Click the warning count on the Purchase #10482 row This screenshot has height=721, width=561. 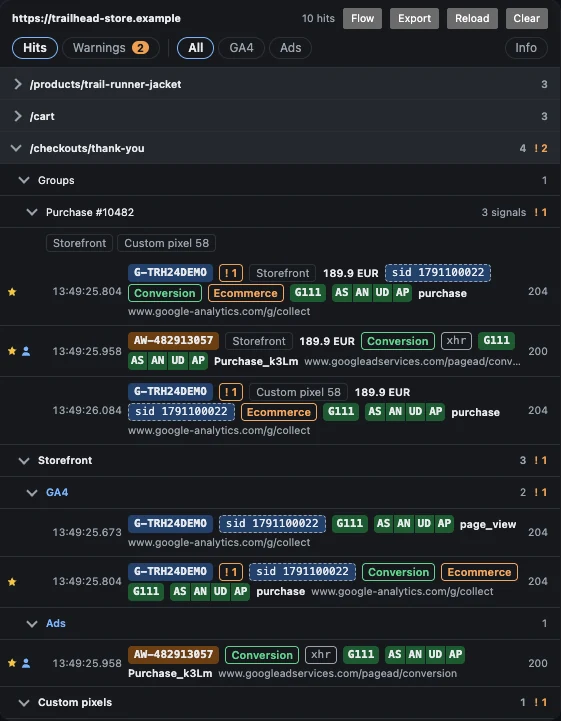tap(540, 212)
